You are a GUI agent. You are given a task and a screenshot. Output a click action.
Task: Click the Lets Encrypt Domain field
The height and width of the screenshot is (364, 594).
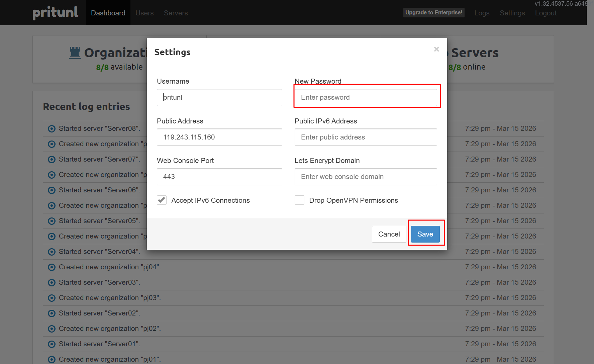[366, 177]
